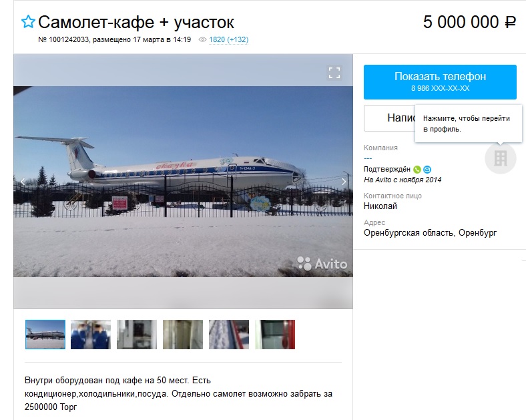Select fourth thumbnail of corridor

183,335
